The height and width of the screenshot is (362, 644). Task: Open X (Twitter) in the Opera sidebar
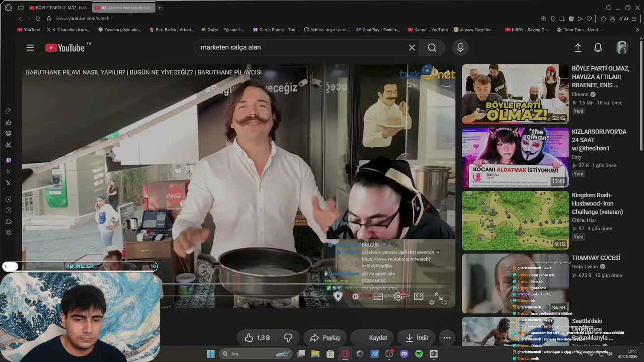coord(8,183)
